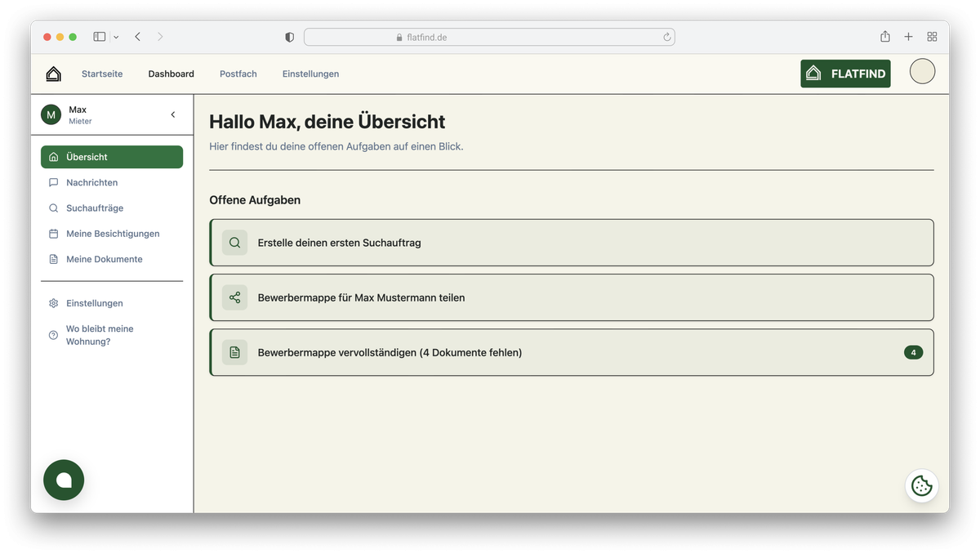
Task: Click the cookie settings icon bottom right
Action: pos(922,486)
